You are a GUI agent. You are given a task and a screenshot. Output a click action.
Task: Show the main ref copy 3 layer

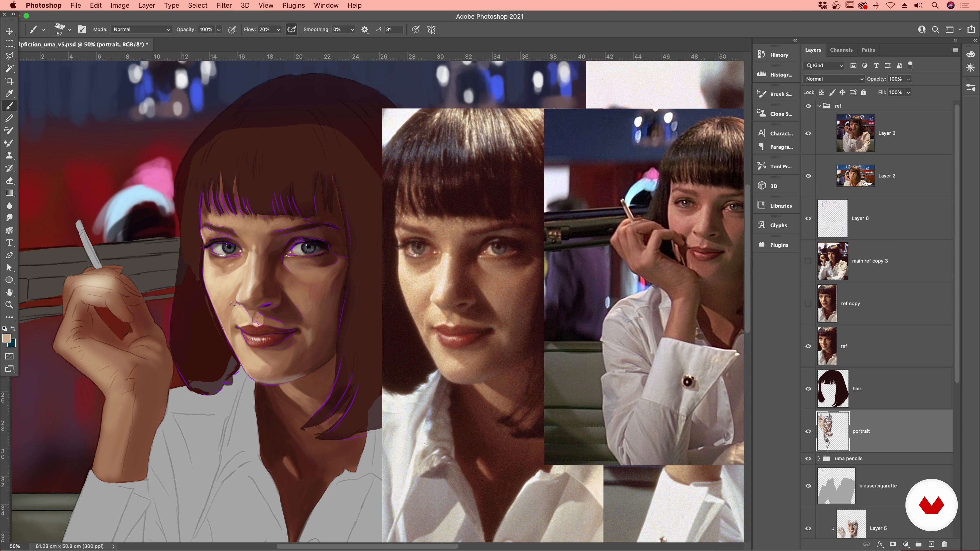[808, 261]
